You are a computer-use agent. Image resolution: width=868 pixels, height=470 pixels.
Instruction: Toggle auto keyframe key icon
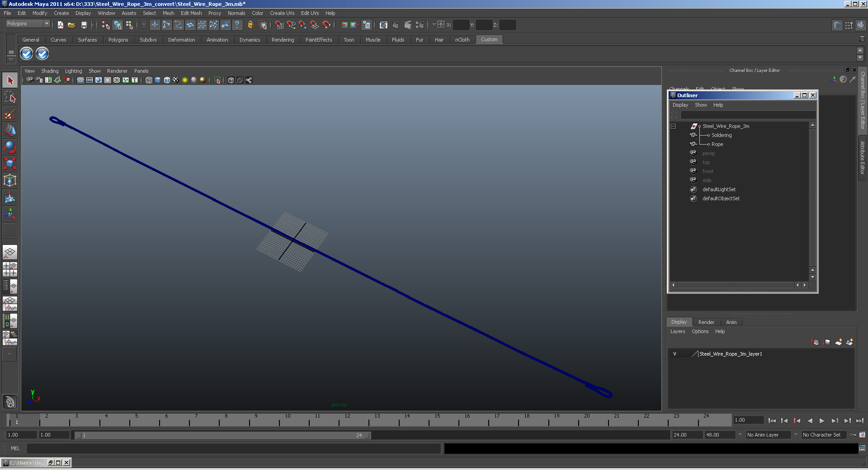click(853, 435)
